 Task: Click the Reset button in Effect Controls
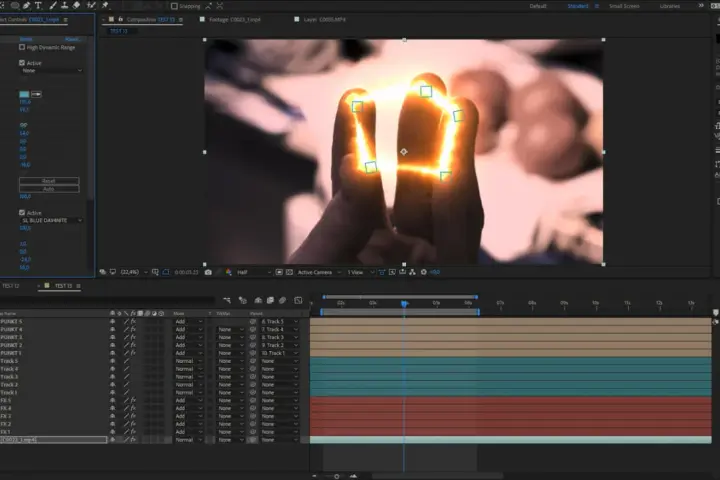(x=49, y=181)
